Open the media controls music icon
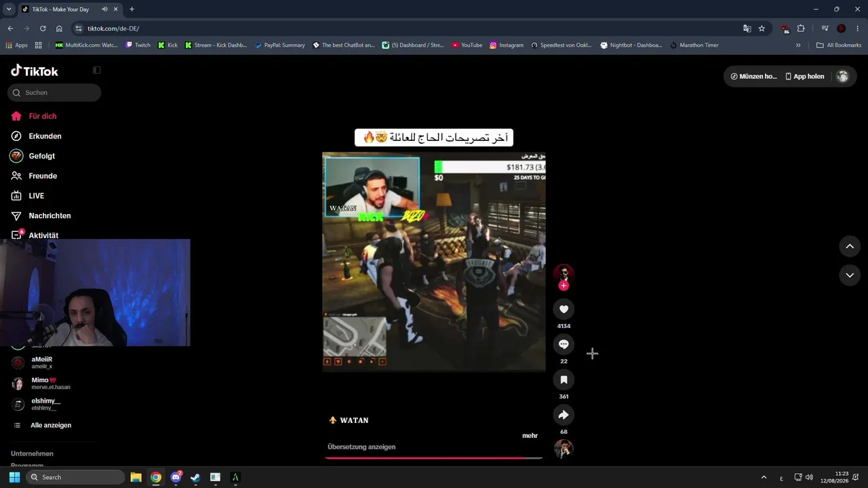The width and height of the screenshot is (868, 488). pos(825,28)
